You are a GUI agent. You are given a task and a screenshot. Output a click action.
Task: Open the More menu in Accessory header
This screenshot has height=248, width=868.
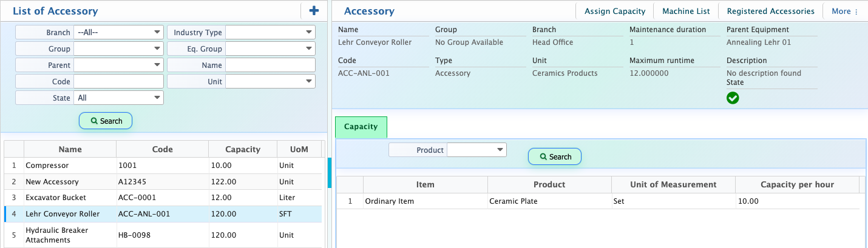pos(845,11)
